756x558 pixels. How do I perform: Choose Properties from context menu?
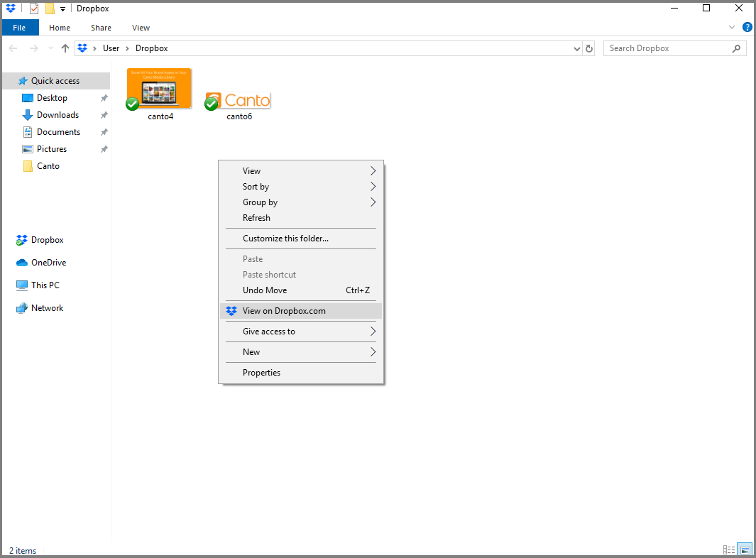click(301, 372)
